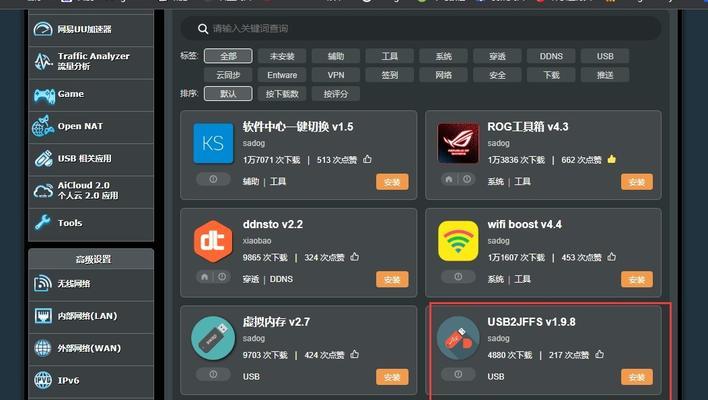The height and width of the screenshot is (400, 708).
Task: Click info icon under ddnsto
Action: [x=222, y=277]
